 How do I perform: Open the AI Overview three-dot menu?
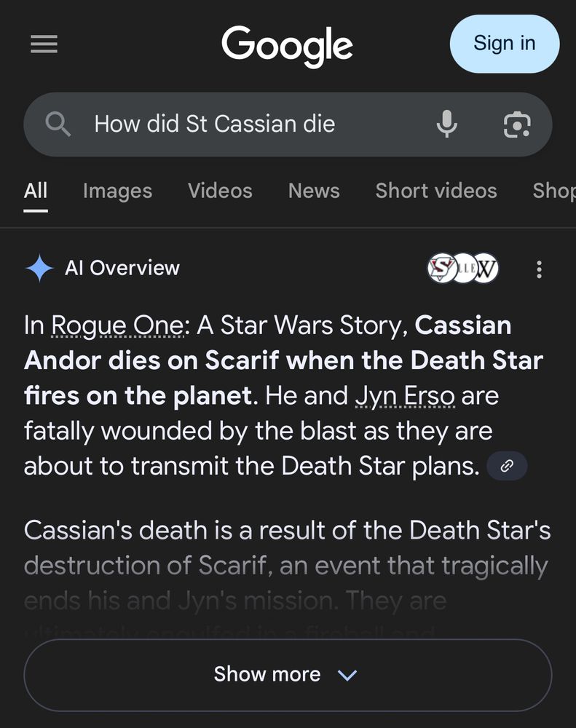click(x=539, y=269)
